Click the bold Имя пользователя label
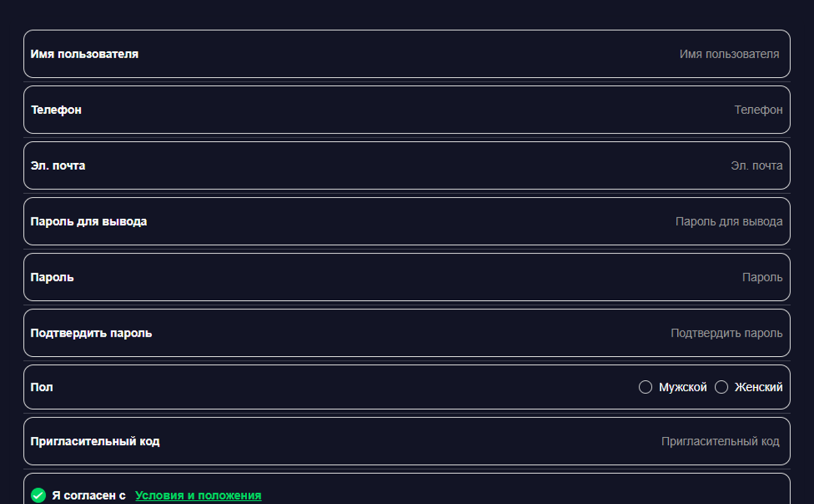 click(84, 54)
